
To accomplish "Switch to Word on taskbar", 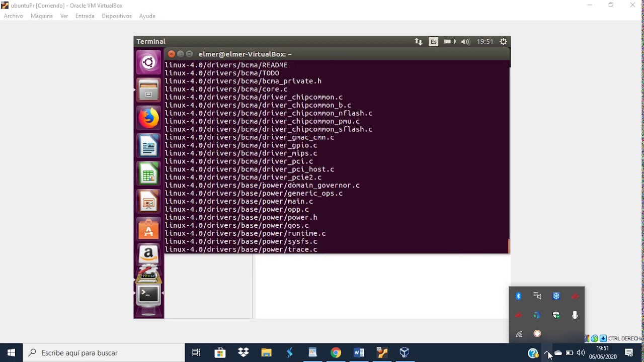I will click(x=359, y=353).
